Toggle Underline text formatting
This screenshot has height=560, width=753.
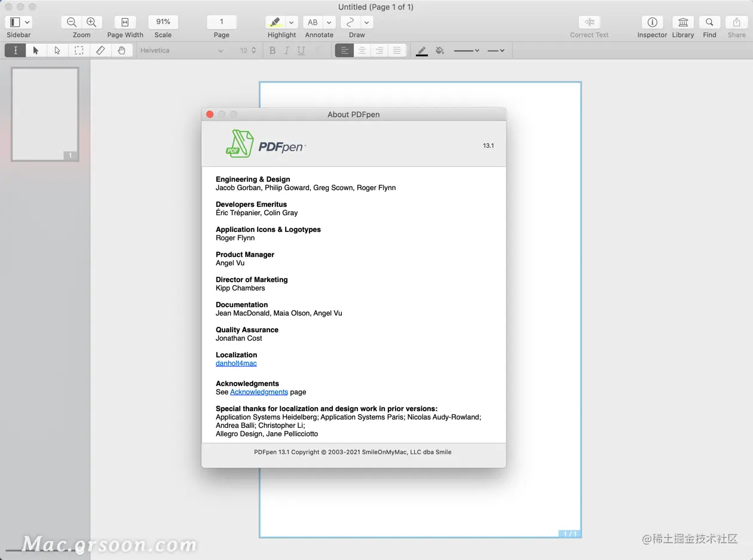tap(301, 51)
